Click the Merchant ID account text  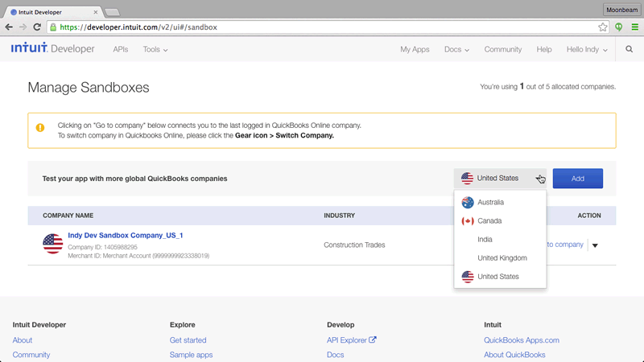tap(138, 256)
